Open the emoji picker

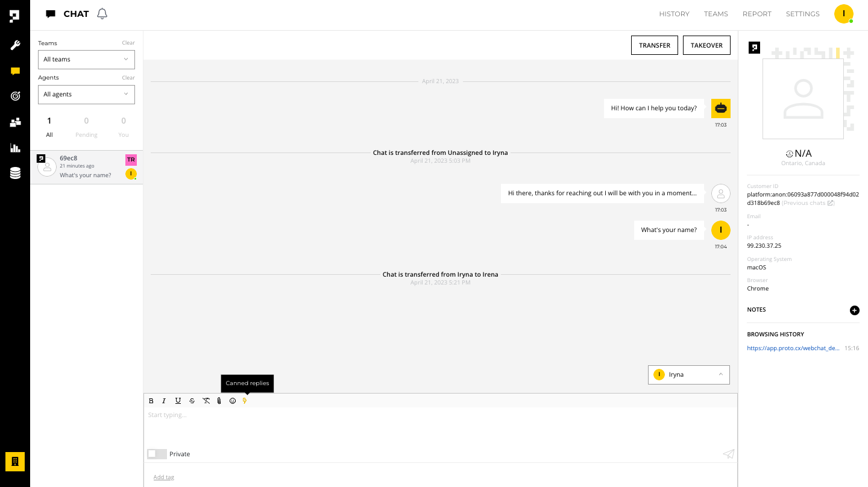pos(233,401)
